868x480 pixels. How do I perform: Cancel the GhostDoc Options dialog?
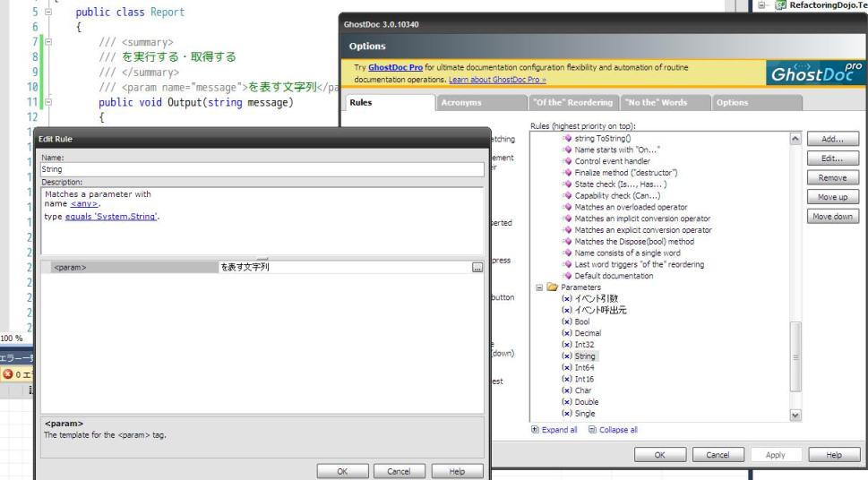[x=718, y=455]
